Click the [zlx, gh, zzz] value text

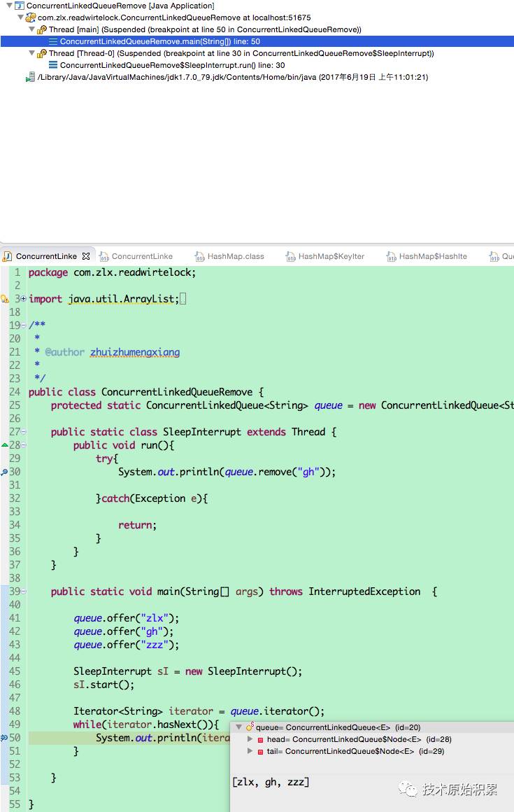(271, 782)
